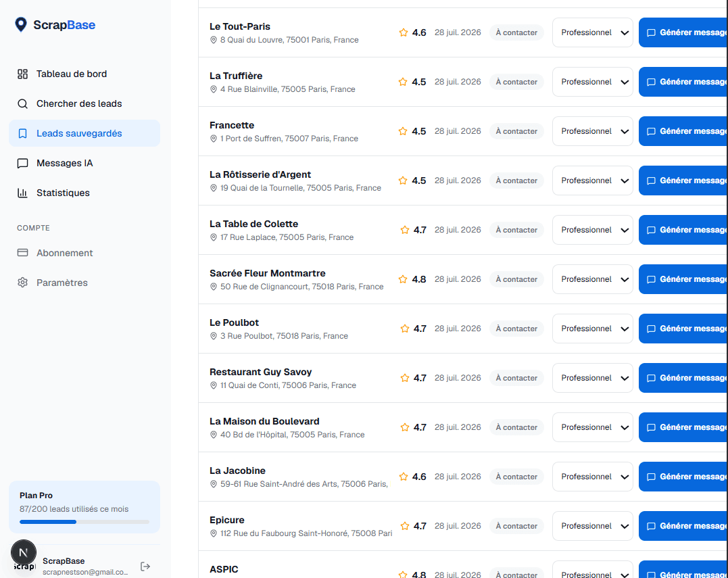Screen dimensions: 728x578
Task: Click À contacter badge for La Maison du Boulevard
Action: click(516, 427)
